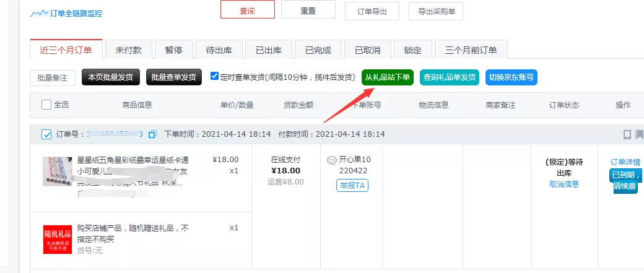Open red 随机礼品 product thumbnail
The image size is (644, 273).
pyautogui.click(x=58, y=239)
